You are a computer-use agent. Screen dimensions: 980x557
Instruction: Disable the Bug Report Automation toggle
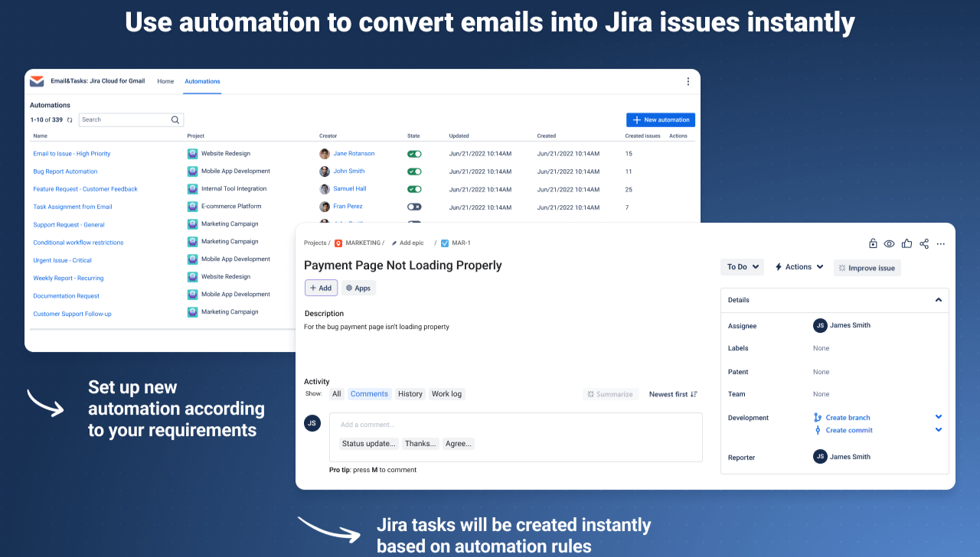[x=414, y=171]
